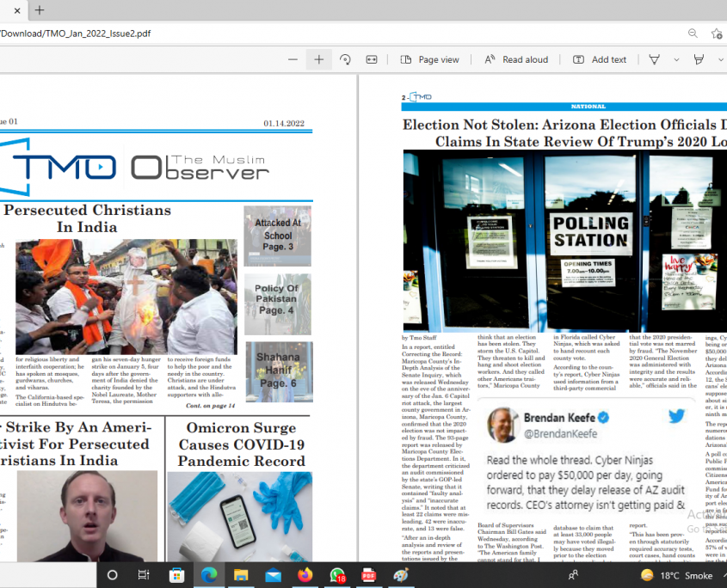Click the burning effigy protest photo

pyautogui.click(x=126, y=297)
